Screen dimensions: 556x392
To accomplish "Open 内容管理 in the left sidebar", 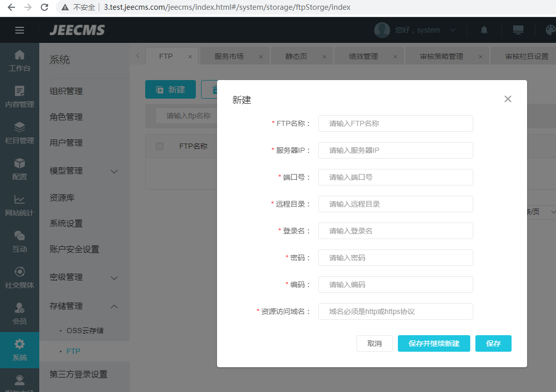I will tap(20, 97).
